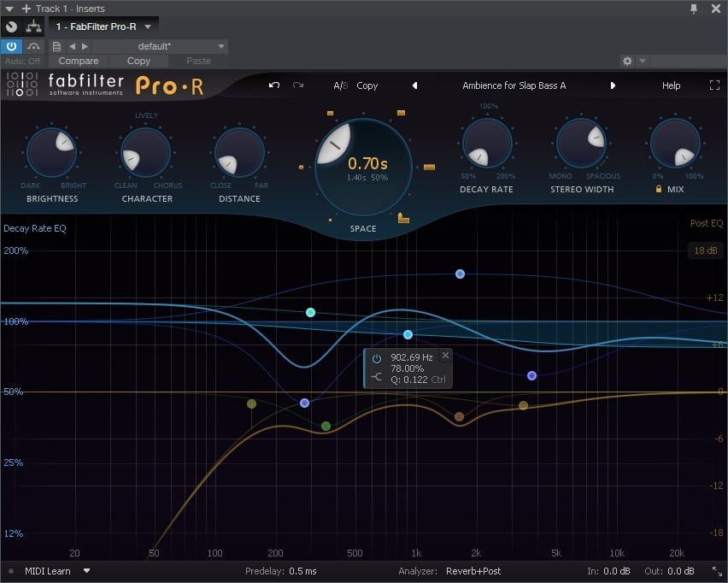This screenshot has height=583, width=728.
Task: Click the Stereo Width knob
Action: pyautogui.click(x=581, y=143)
